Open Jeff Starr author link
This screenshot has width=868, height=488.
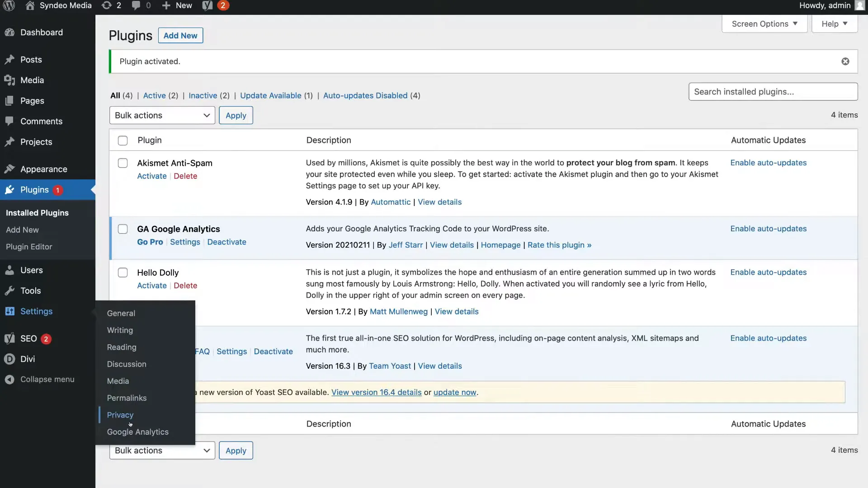pyautogui.click(x=406, y=245)
